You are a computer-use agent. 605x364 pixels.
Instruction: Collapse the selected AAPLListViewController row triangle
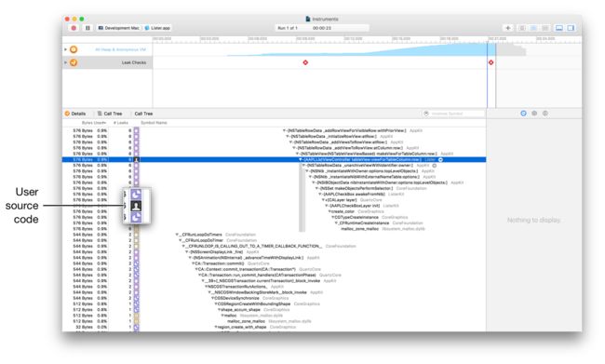coord(301,159)
